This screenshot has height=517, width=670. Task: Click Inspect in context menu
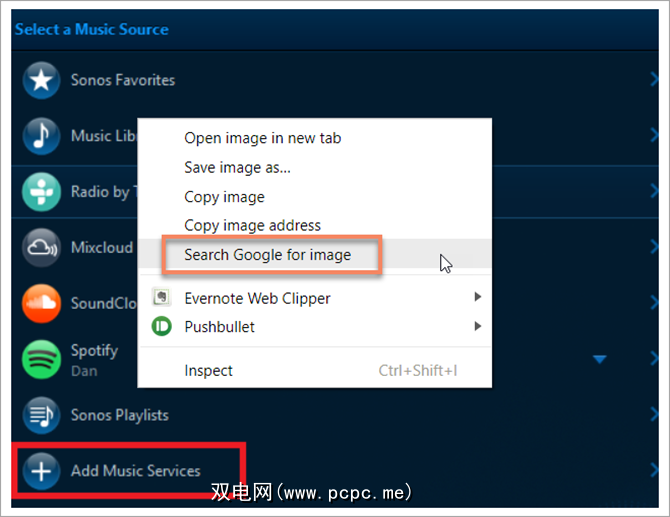pyautogui.click(x=208, y=370)
